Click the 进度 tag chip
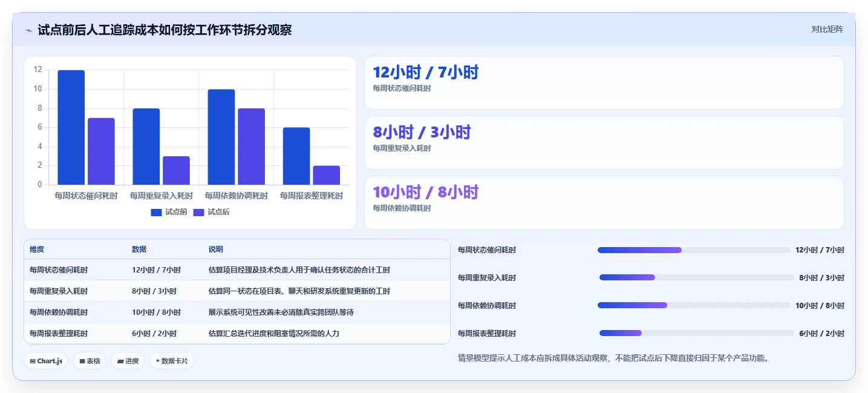868x393 pixels. (128, 361)
